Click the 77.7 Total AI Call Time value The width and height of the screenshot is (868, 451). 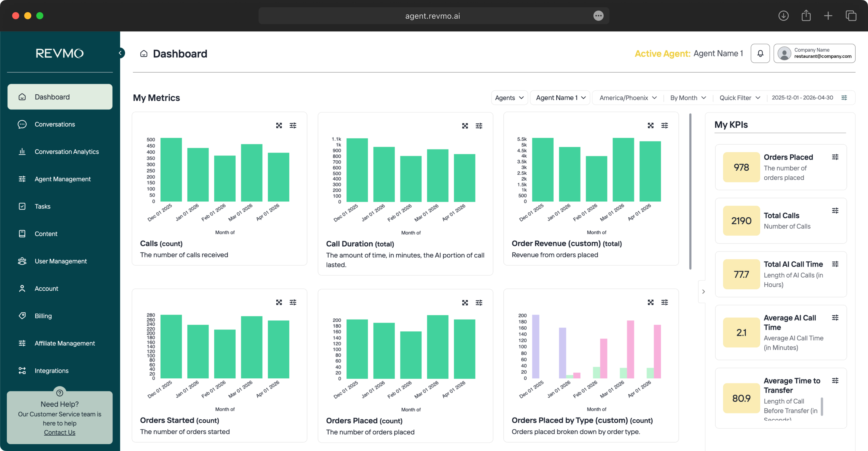coord(741,274)
